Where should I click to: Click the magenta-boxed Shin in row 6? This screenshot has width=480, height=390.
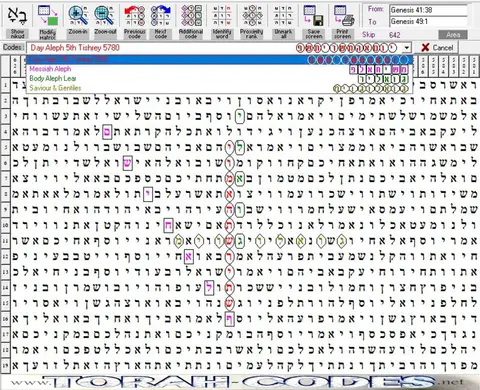point(128,163)
